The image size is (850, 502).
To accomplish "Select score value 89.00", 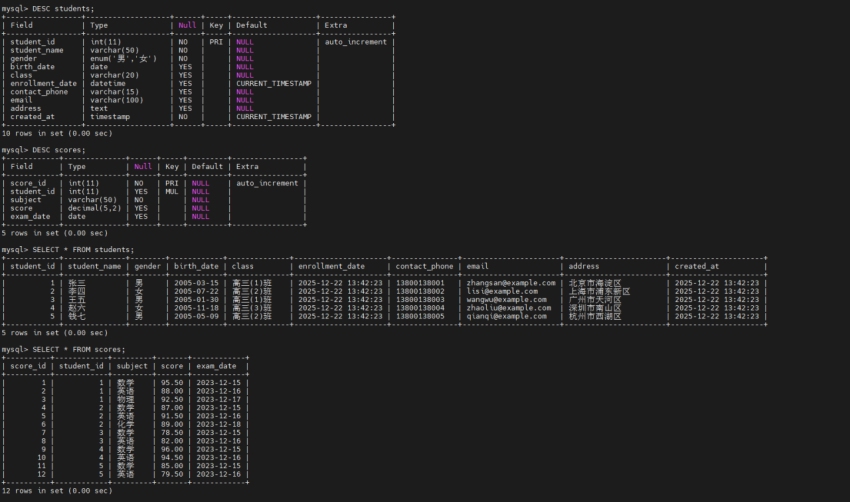I will [172, 424].
